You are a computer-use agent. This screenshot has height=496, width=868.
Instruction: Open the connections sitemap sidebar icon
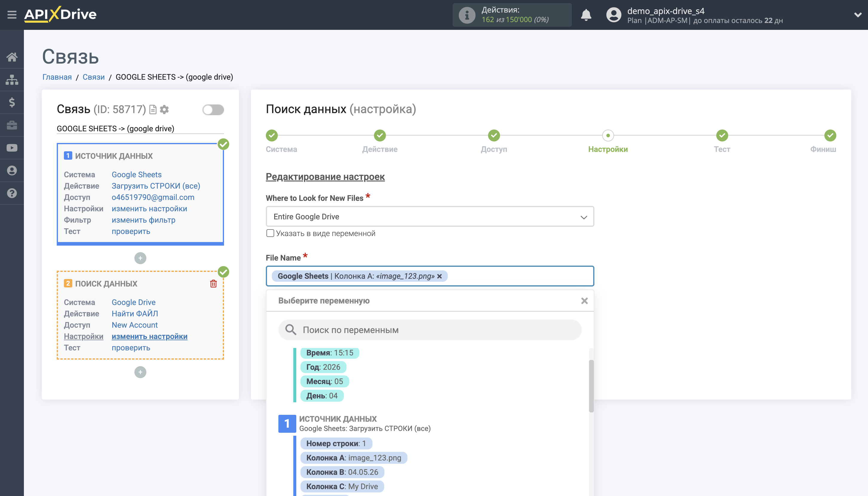[x=12, y=80]
